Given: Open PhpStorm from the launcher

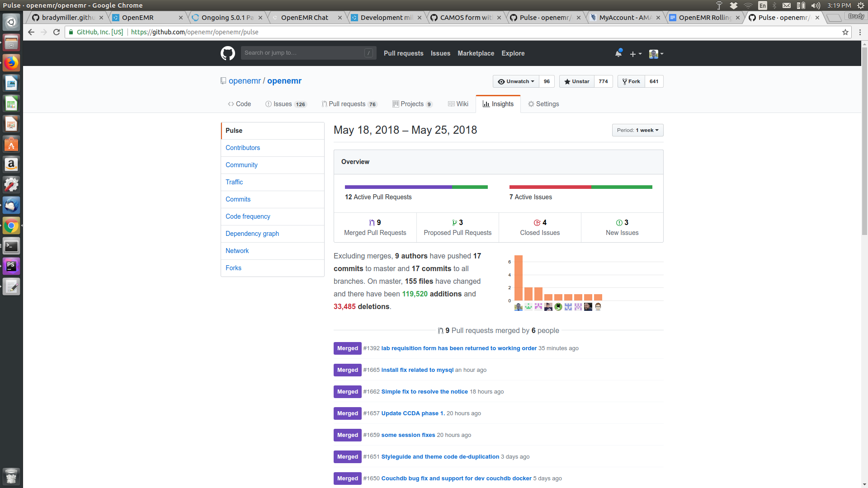Looking at the screenshot, I should pyautogui.click(x=11, y=266).
